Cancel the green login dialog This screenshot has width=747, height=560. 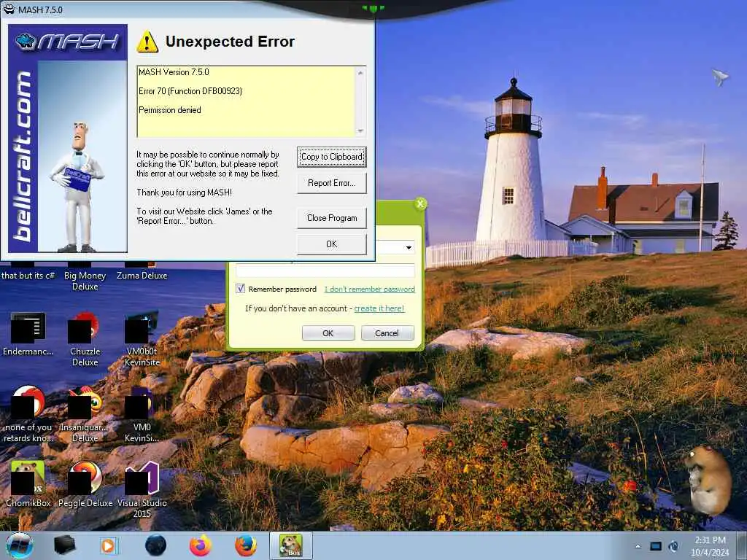387,332
